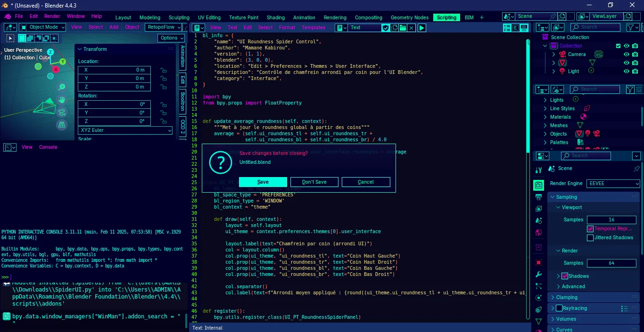Click the pan view hand icon
Image resolution: width=644 pixels, height=332 pixels.
tap(62, 100)
